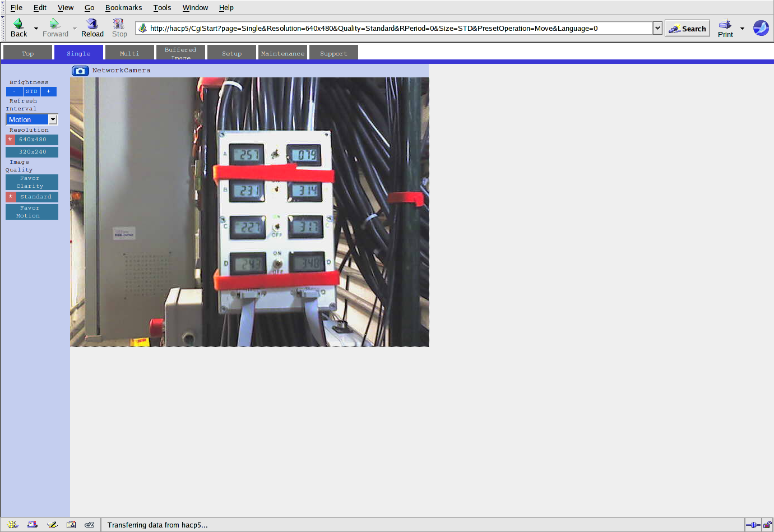Screen dimensions: 774x532
Task: Click the network camera live image
Action: [249, 212]
